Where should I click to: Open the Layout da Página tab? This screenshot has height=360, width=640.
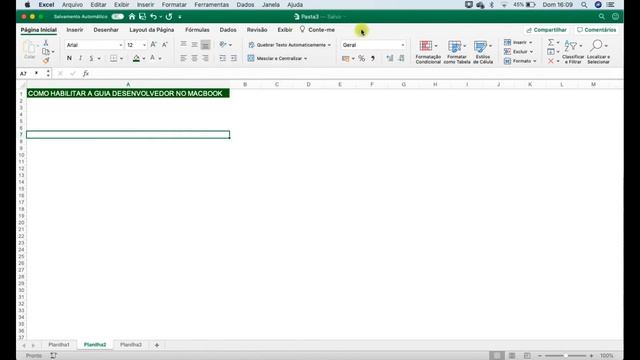(x=151, y=30)
